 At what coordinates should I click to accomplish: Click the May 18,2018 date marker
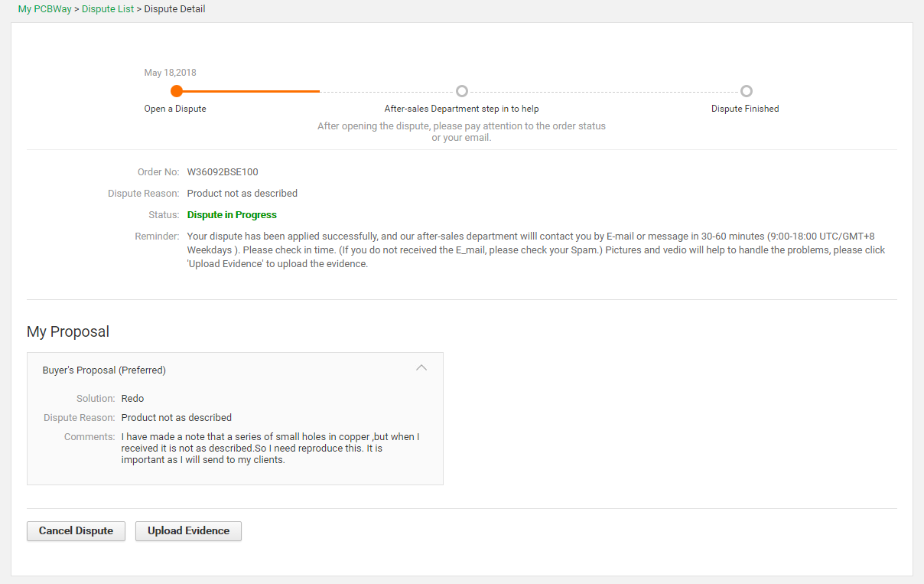coord(170,72)
